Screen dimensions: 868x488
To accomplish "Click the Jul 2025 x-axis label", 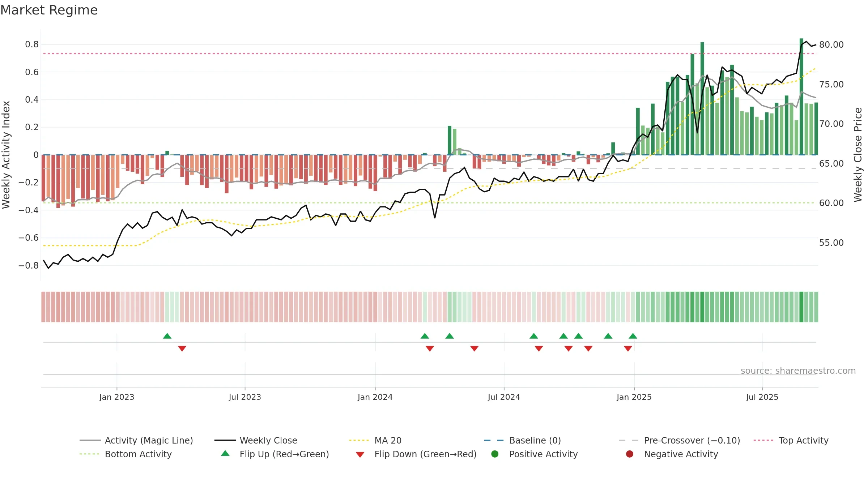I will 762,397.
